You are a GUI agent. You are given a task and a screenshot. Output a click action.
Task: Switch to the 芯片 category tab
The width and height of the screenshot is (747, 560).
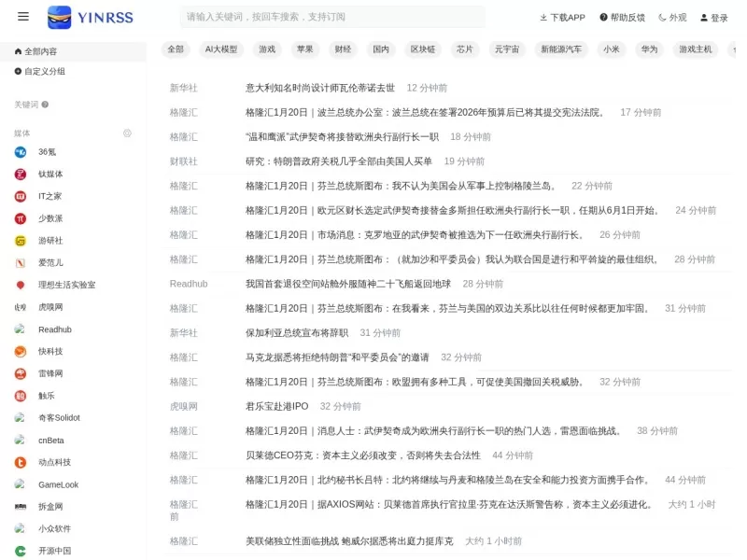point(463,49)
